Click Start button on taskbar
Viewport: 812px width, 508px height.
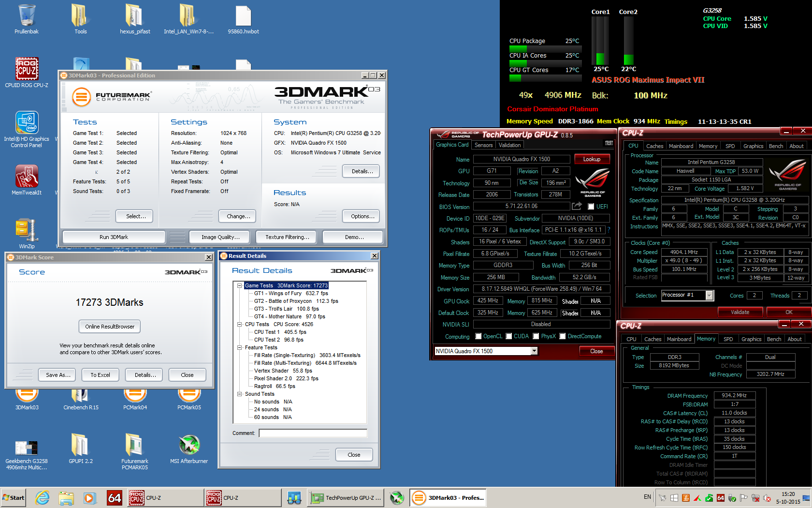point(14,498)
